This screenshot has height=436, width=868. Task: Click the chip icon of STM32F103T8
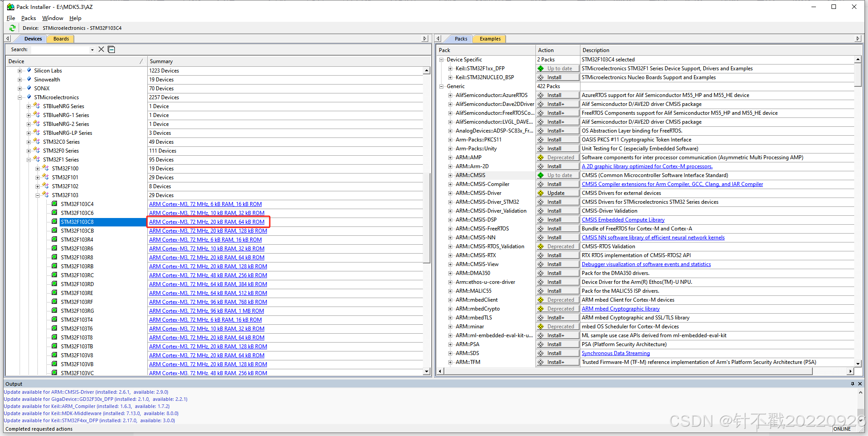(x=54, y=337)
